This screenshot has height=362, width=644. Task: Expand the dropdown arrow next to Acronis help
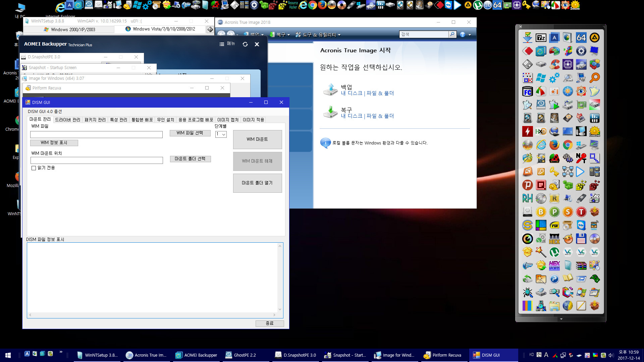coord(470,35)
